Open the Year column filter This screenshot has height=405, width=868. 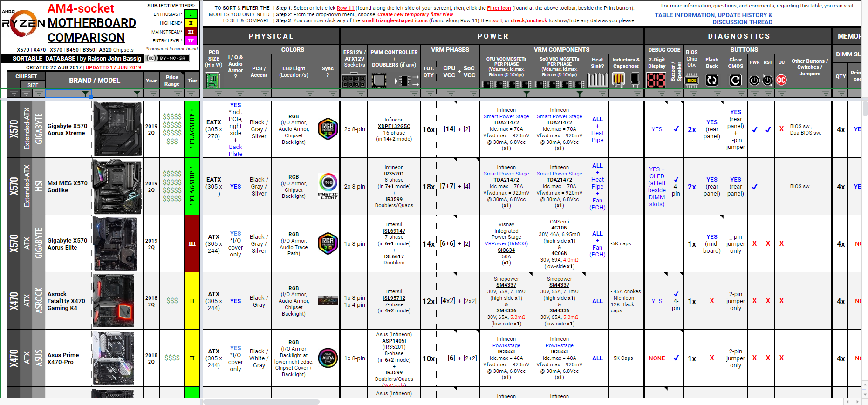(x=153, y=94)
